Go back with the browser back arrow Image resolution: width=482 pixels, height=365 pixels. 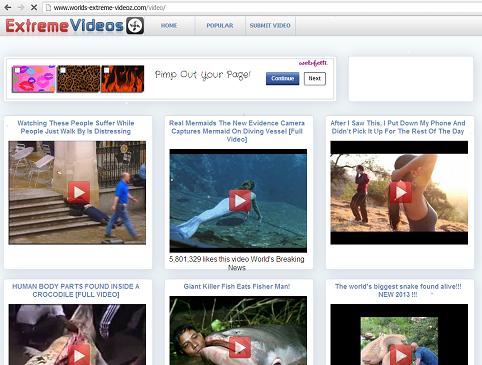pyautogui.click(x=8, y=7)
